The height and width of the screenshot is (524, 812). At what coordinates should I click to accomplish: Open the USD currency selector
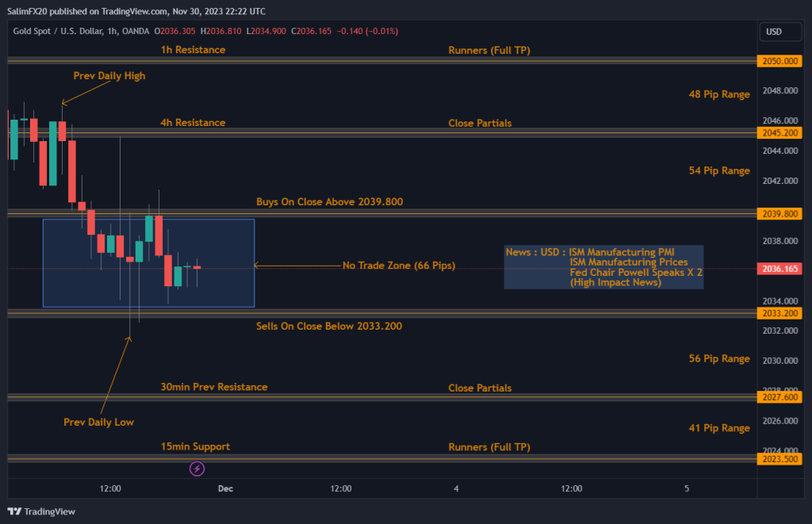[780, 32]
